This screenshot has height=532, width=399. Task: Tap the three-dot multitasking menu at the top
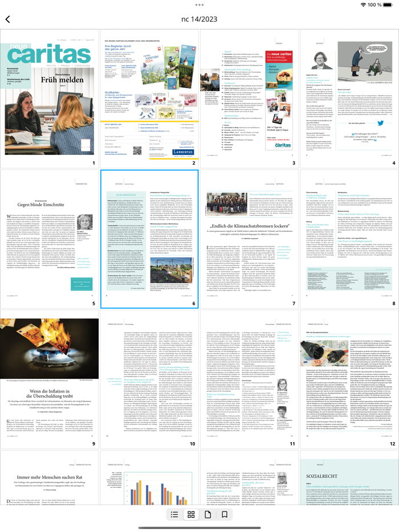pos(199,5)
